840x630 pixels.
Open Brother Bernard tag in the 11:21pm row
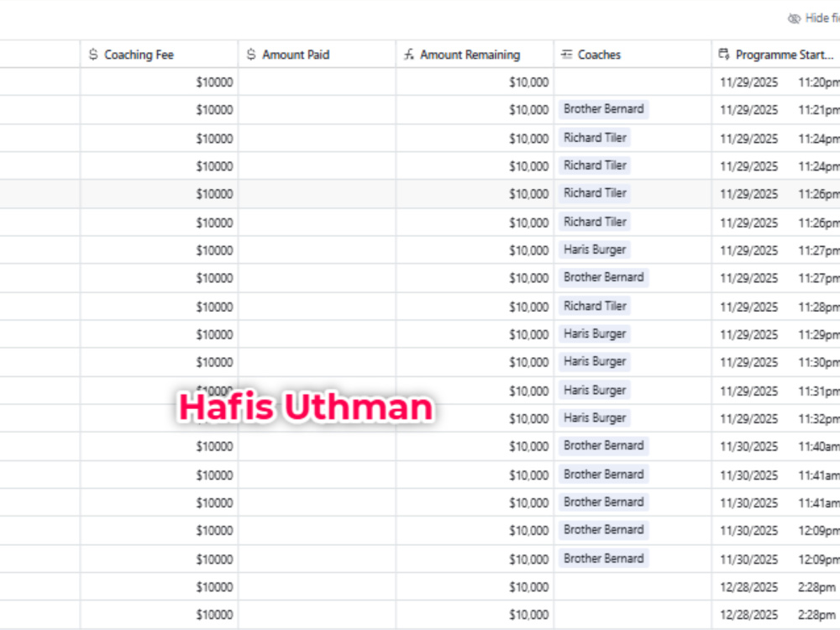pyautogui.click(x=604, y=109)
